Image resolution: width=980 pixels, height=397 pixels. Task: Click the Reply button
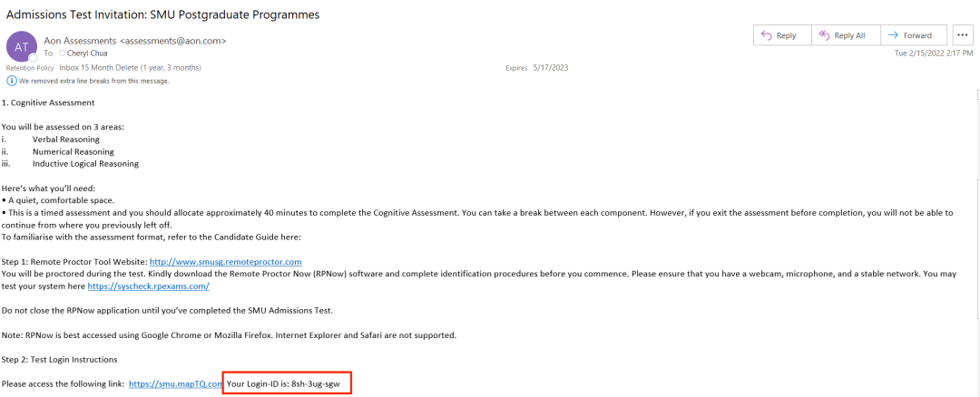pyautogui.click(x=782, y=35)
